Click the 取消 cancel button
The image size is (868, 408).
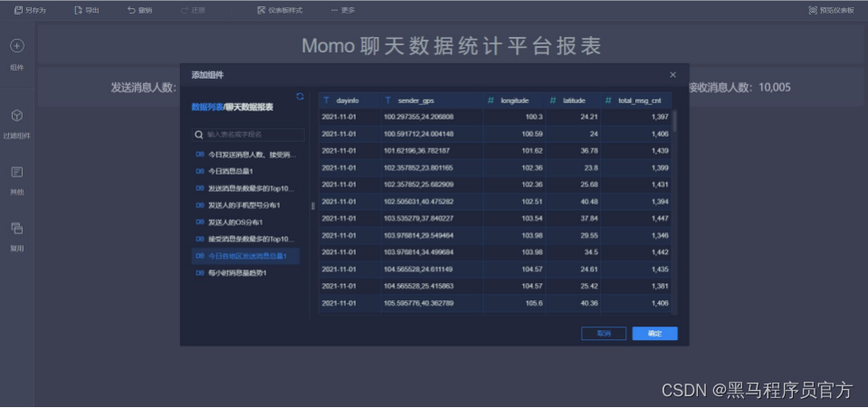604,333
